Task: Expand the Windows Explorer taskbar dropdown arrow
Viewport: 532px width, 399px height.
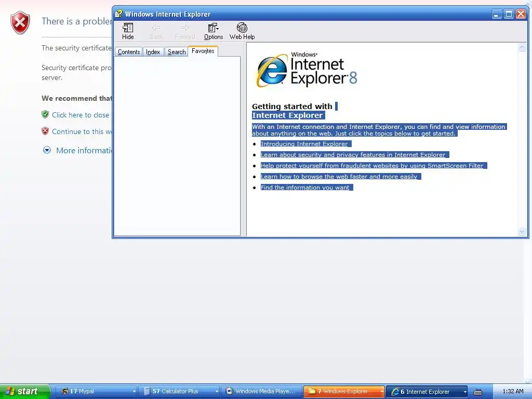Action: pos(382,392)
